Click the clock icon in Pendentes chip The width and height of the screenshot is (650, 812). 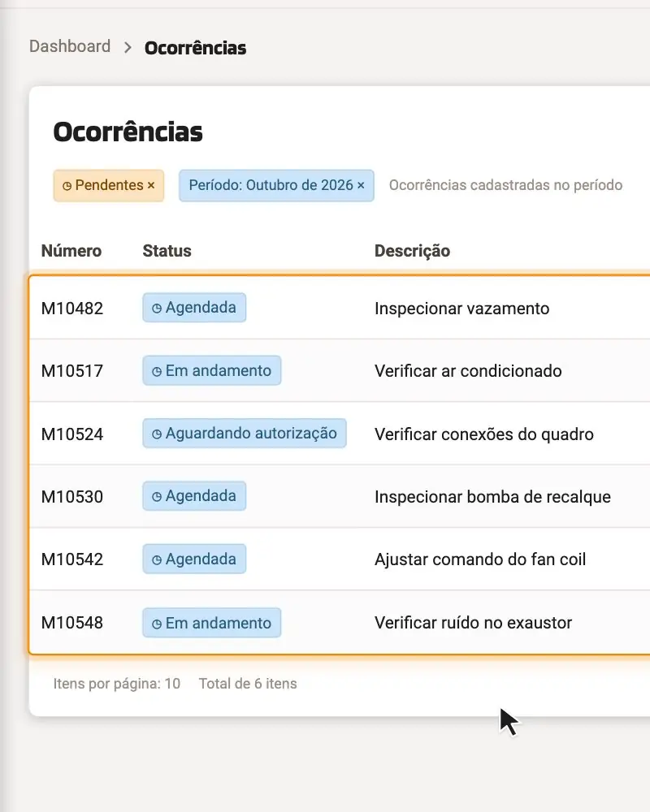pos(67,185)
